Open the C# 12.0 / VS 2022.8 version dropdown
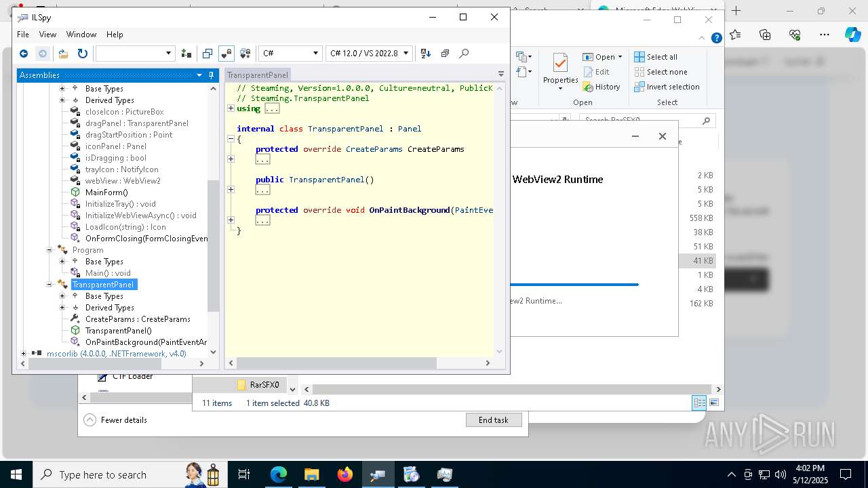The image size is (868, 488). [406, 54]
